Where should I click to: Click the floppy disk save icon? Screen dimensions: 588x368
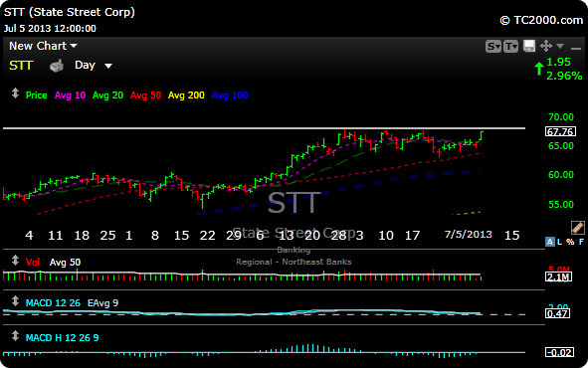coord(529,46)
